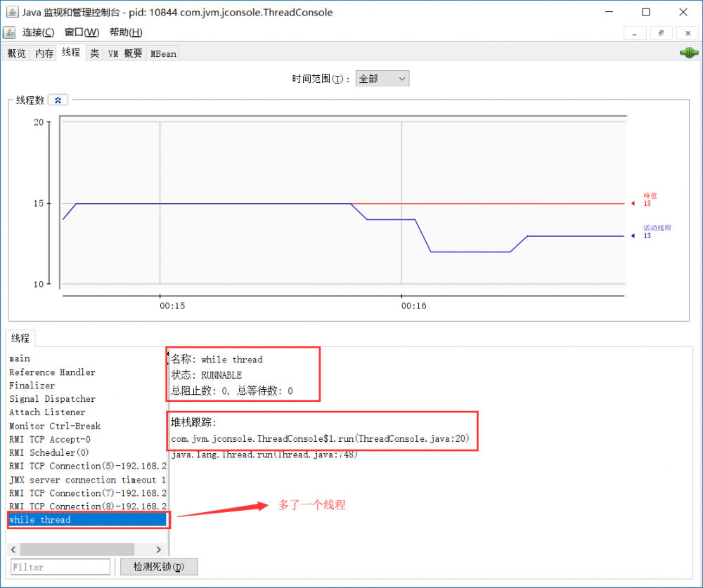Viewport: 703px width, 588px height.
Task: Click the Java icon in the title bar
Action: tap(12, 12)
